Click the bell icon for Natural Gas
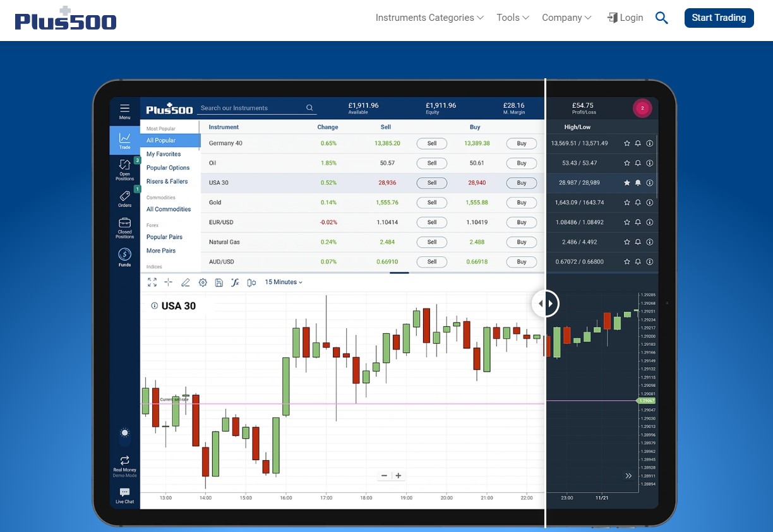 click(638, 242)
